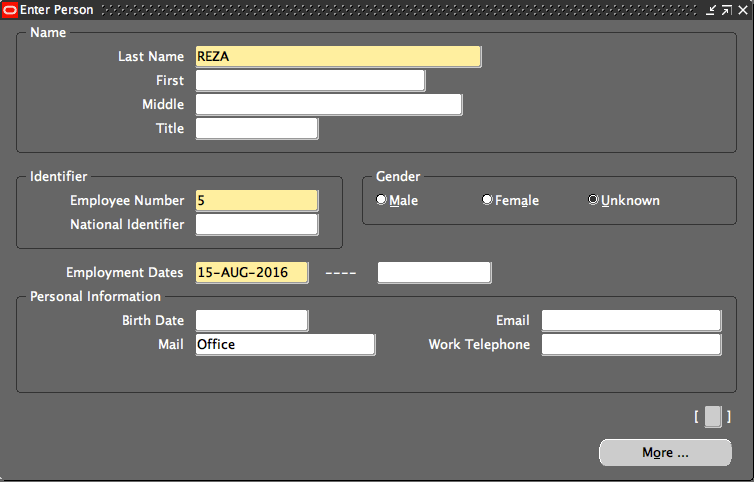This screenshot has height=482, width=754.
Task: Click into the First name field
Action: point(310,81)
